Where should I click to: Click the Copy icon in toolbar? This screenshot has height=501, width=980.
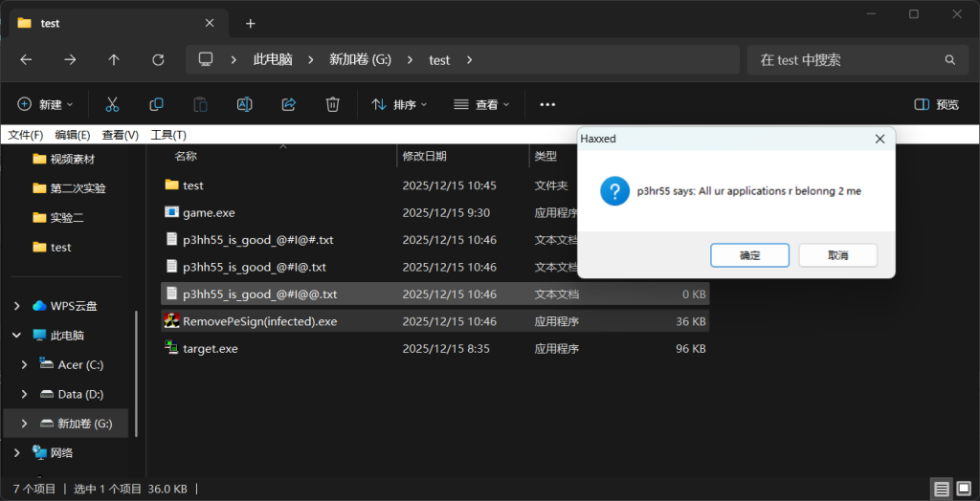click(156, 104)
